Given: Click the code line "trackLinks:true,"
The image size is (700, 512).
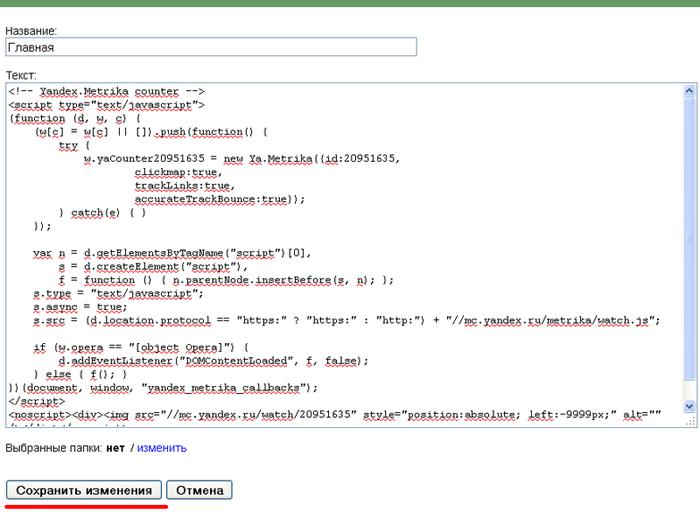Looking at the screenshot, I should coord(184,186).
